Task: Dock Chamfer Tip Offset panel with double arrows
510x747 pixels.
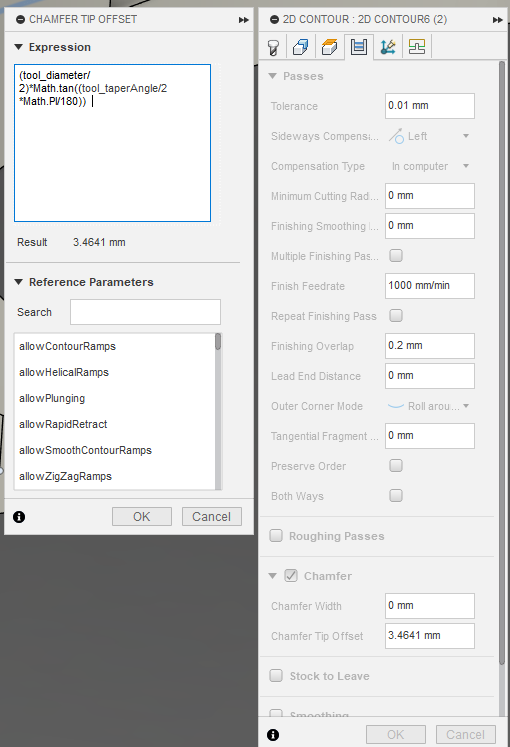Action: coord(243,20)
